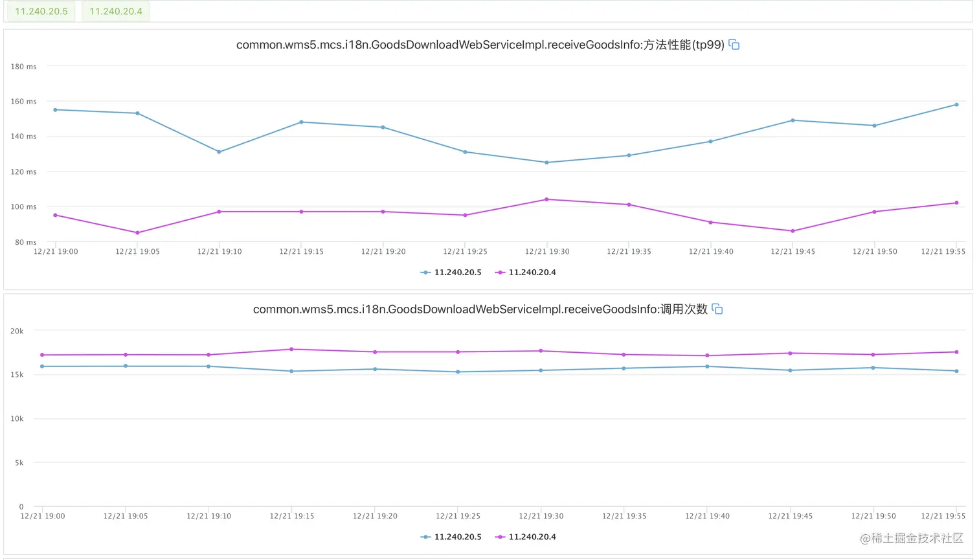The width and height of the screenshot is (979, 560).
Task: Click blue tp99 lowest point at 19:30
Action: pyautogui.click(x=546, y=162)
